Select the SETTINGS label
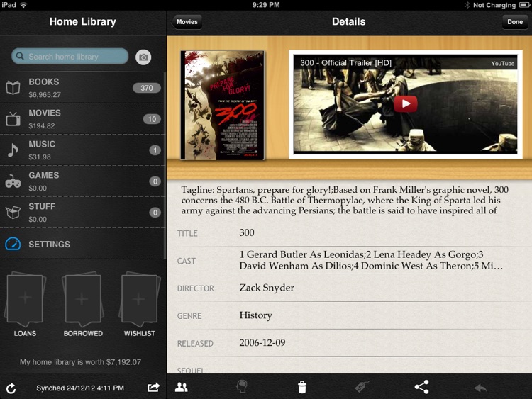 point(49,244)
